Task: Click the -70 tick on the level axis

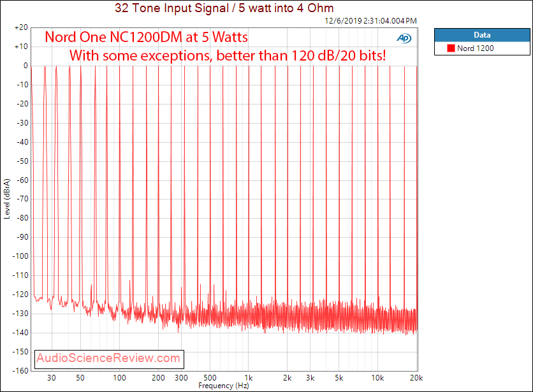Action: click(22, 199)
